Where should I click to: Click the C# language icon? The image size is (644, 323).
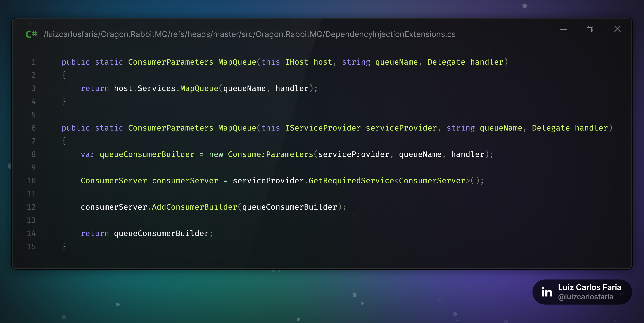[32, 34]
